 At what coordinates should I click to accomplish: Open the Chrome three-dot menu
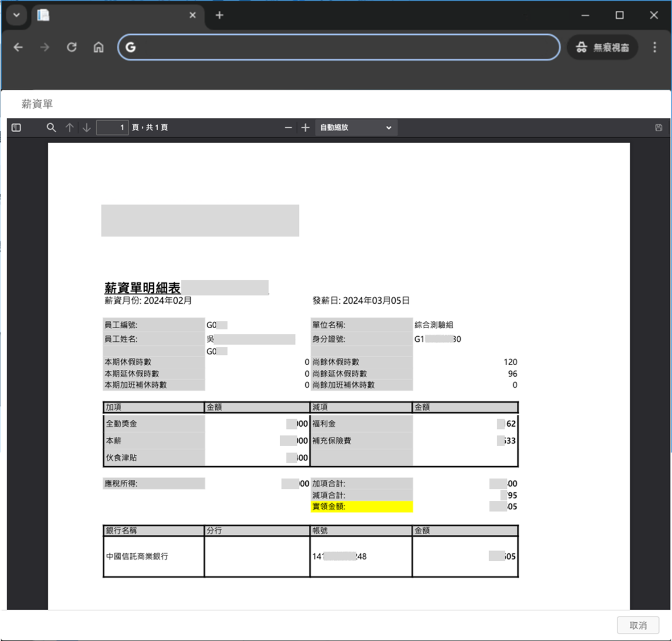pos(654,47)
